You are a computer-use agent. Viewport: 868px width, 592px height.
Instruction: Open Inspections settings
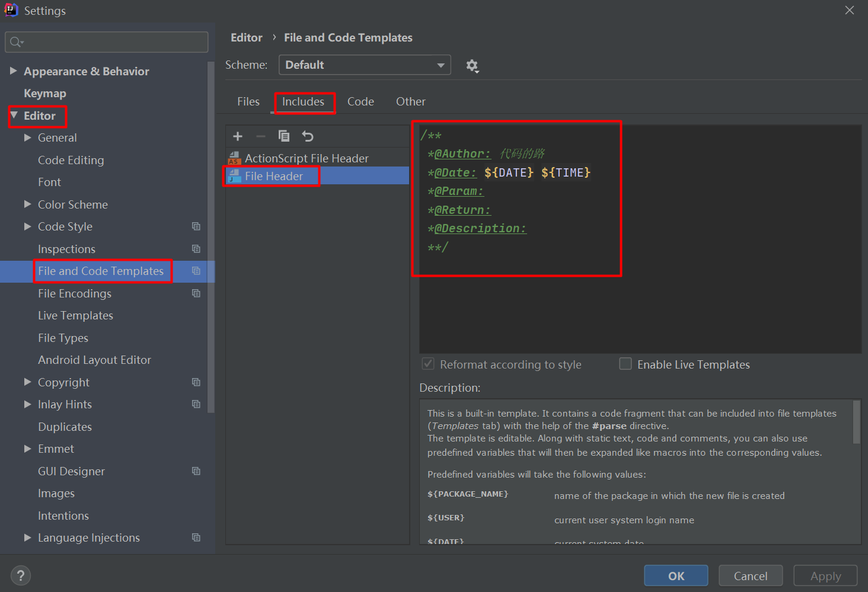click(x=66, y=249)
